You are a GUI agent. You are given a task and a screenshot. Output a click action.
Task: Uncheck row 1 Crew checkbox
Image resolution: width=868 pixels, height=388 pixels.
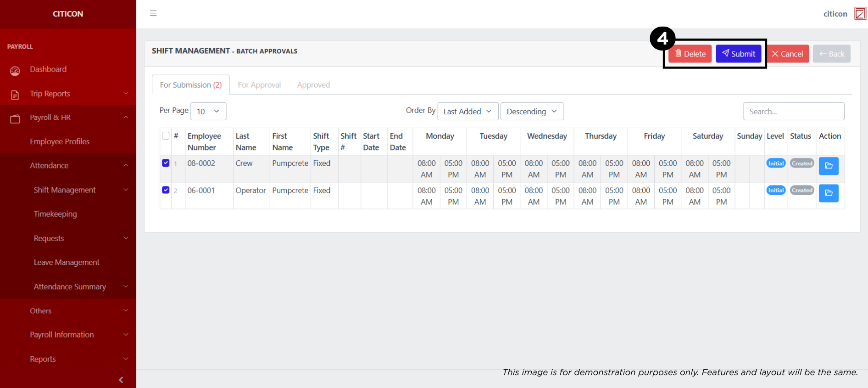tap(166, 163)
